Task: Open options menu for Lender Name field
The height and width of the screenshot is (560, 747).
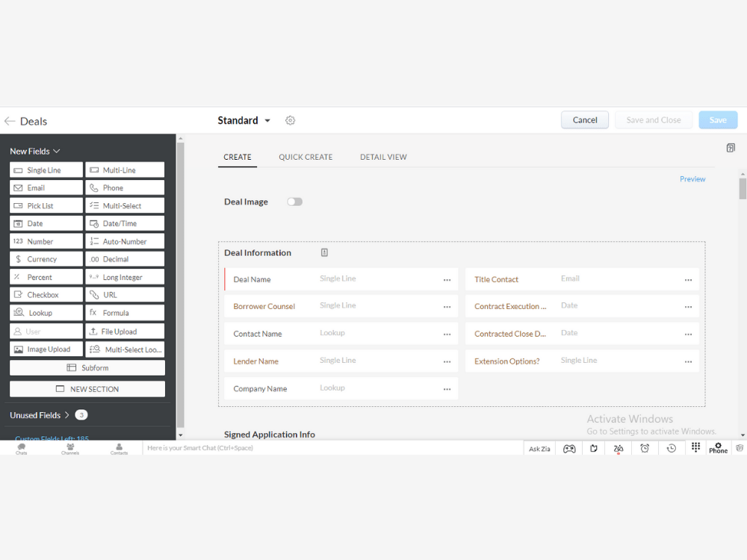Action: [447, 362]
